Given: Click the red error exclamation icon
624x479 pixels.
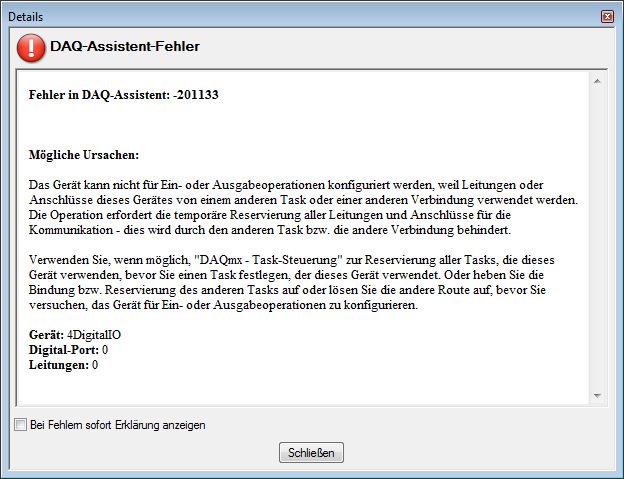Looking at the screenshot, I should (31, 48).
